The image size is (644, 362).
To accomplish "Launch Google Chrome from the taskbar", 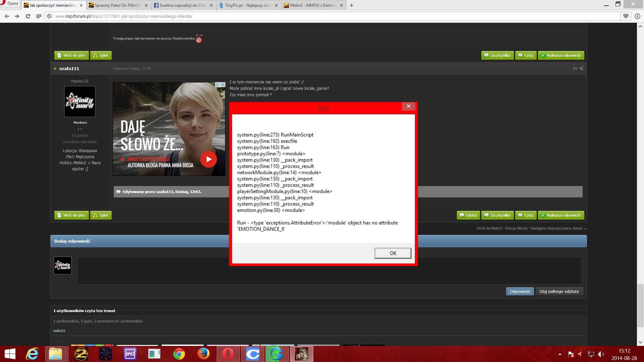I will (179, 354).
